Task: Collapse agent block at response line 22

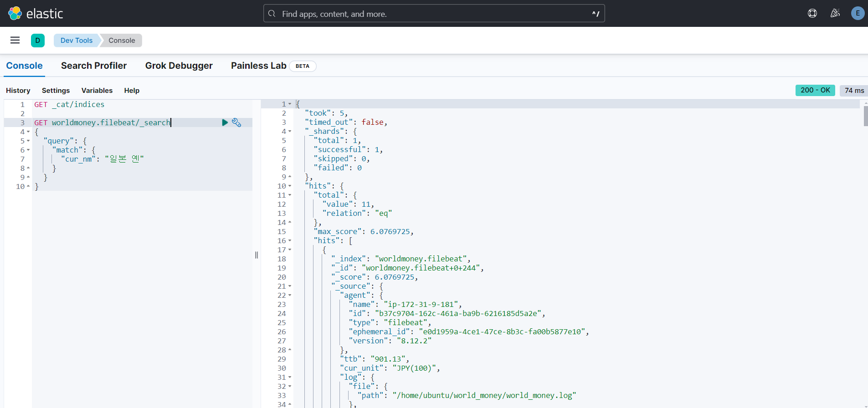Action: click(290, 295)
